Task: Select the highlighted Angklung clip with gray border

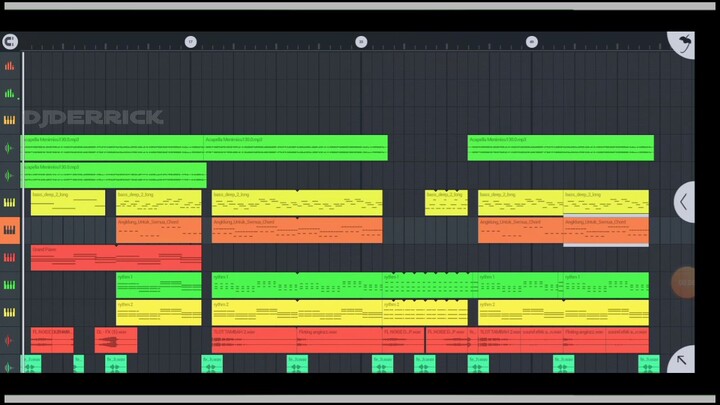Action: coord(606,230)
